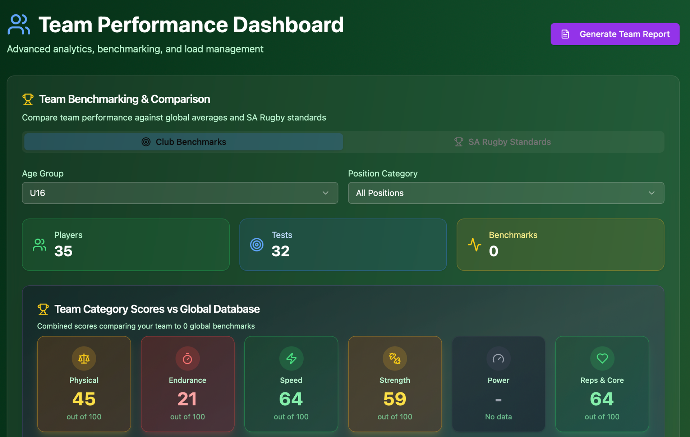This screenshot has height=437, width=690.
Task: Expand the All Positions dropdown chevron
Action: coord(652,193)
